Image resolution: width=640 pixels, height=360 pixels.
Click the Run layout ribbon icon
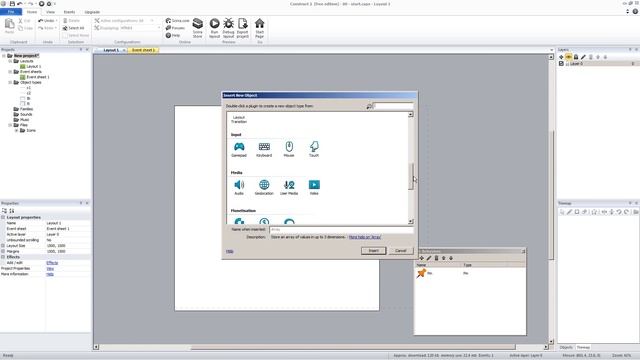click(x=214, y=24)
